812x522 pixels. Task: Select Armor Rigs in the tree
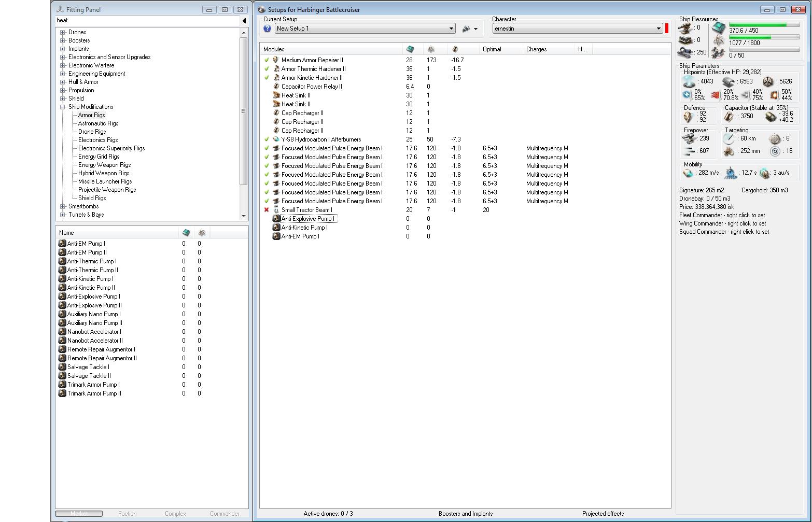(x=91, y=115)
